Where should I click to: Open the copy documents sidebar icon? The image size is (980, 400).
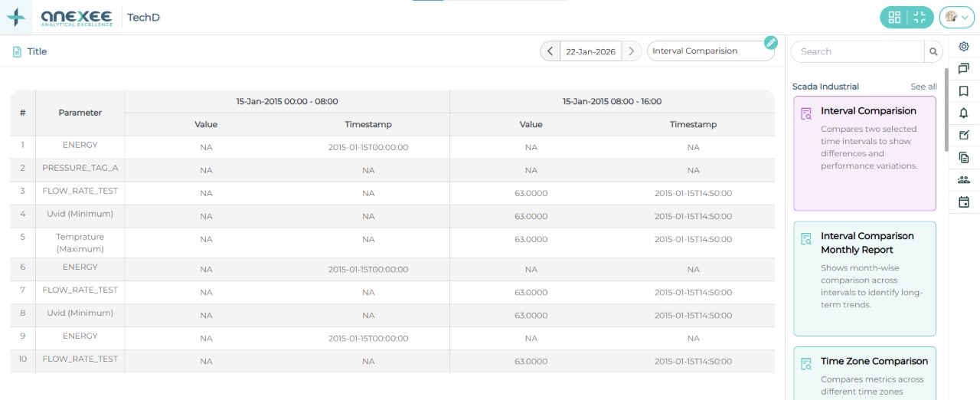click(964, 158)
